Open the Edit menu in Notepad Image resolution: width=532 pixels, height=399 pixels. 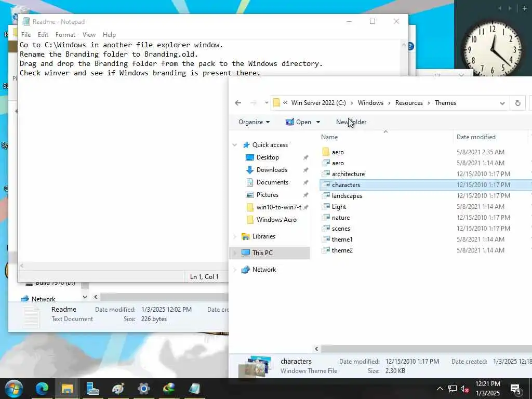43,35
